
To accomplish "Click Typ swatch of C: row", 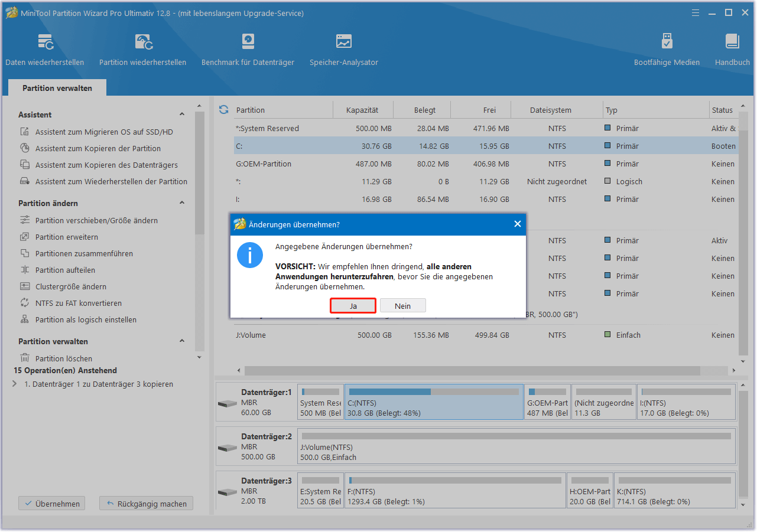I will click(607, 146).
